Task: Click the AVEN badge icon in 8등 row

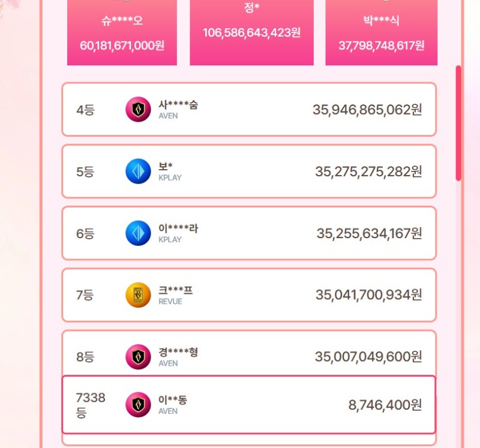Action: coord(138,357)
